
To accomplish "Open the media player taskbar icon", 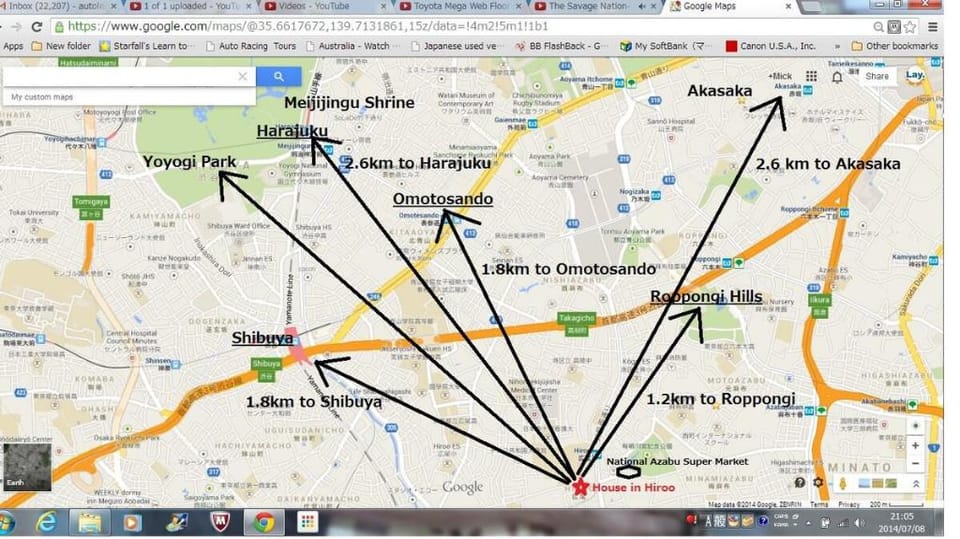I will [x=132, y=522].
